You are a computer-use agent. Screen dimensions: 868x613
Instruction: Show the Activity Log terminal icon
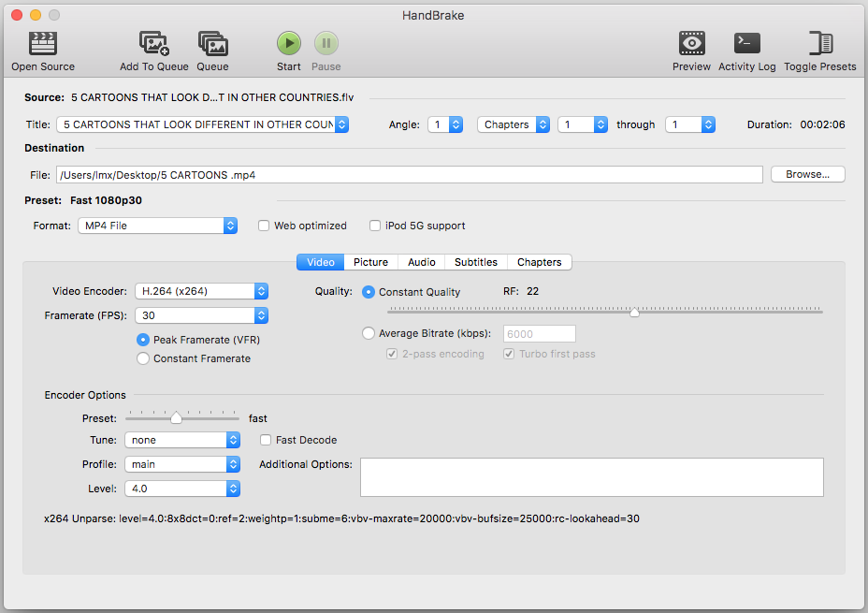746,43
